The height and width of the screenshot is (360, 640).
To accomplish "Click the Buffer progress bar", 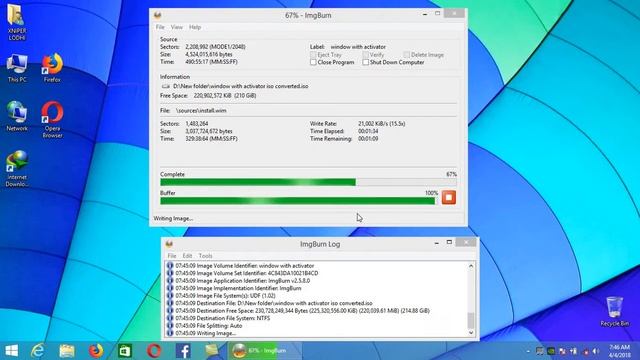I will 299,201.
